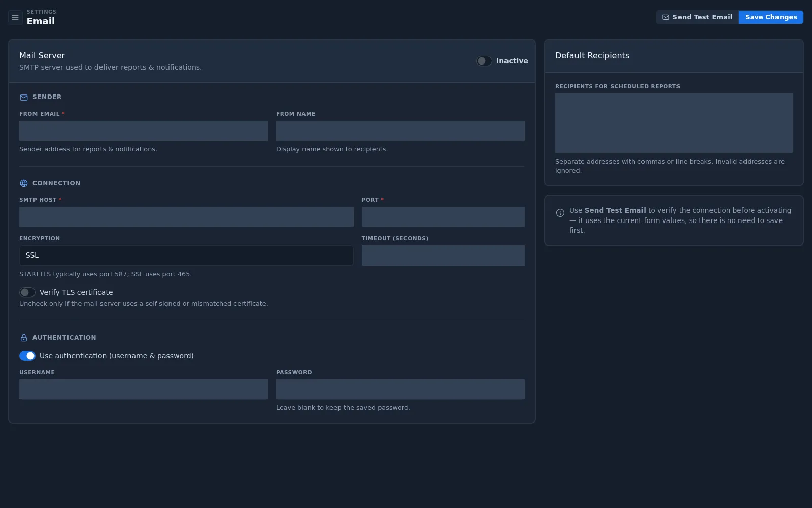Click 'Use authentication (username & password)' label
Viewport: 812px width, 508px height.
tap(117, 356)
